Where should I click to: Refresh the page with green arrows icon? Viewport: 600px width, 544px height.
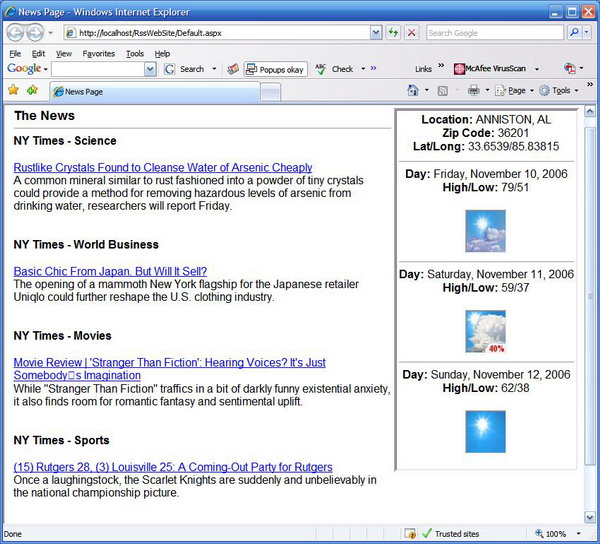pos(393,33)
